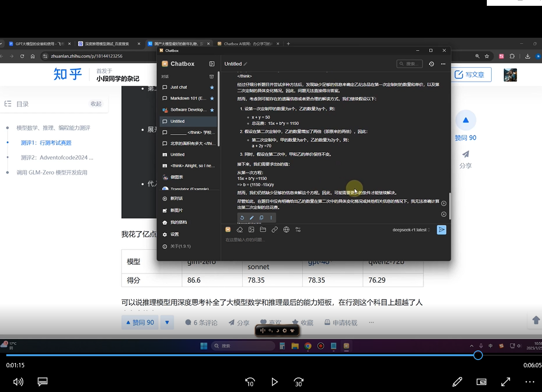
Task: Open more options in video player
Action: point(530,382)
